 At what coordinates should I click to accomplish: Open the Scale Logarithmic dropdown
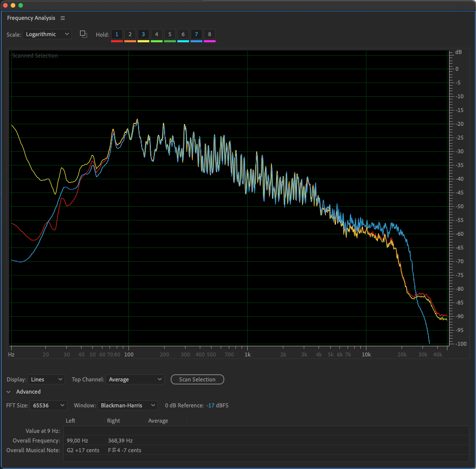(x=47, y=34)
